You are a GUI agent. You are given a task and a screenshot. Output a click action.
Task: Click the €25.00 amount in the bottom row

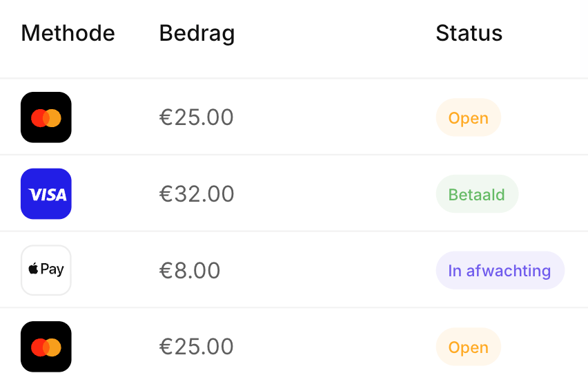[x=196, y=347]
